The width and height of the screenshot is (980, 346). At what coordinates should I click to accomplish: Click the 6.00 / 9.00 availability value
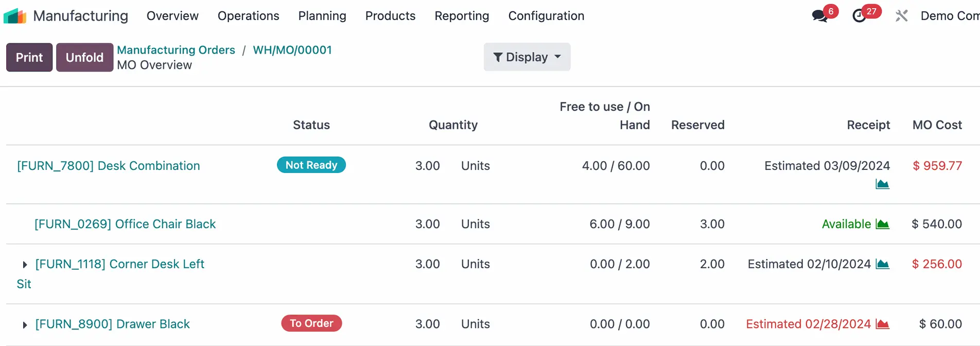(x=620, y=224)
